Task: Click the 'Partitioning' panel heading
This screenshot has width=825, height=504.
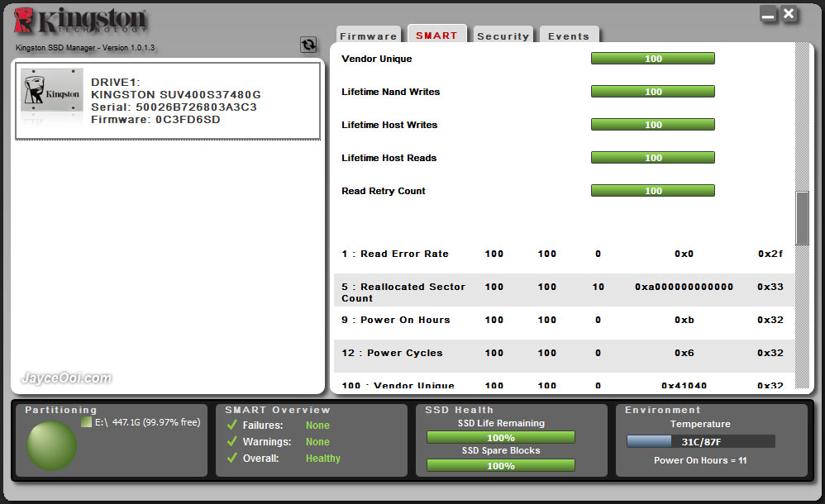Action: [x=61, y=410]
